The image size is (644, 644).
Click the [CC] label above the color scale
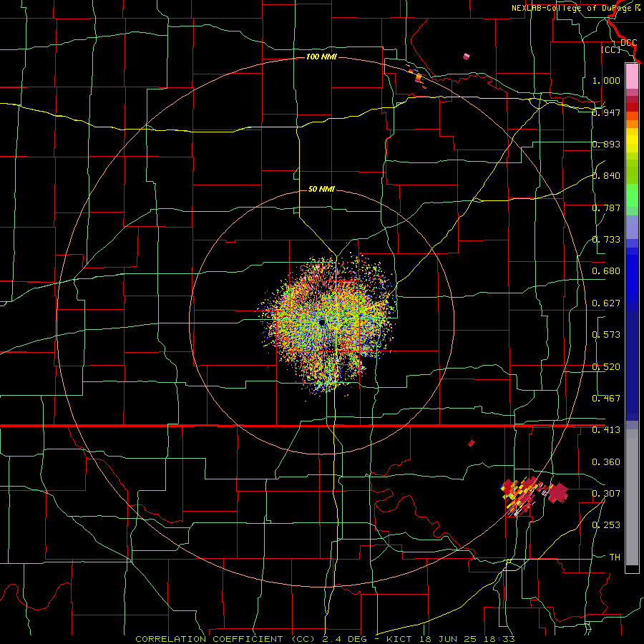click(x=611, y=49)
